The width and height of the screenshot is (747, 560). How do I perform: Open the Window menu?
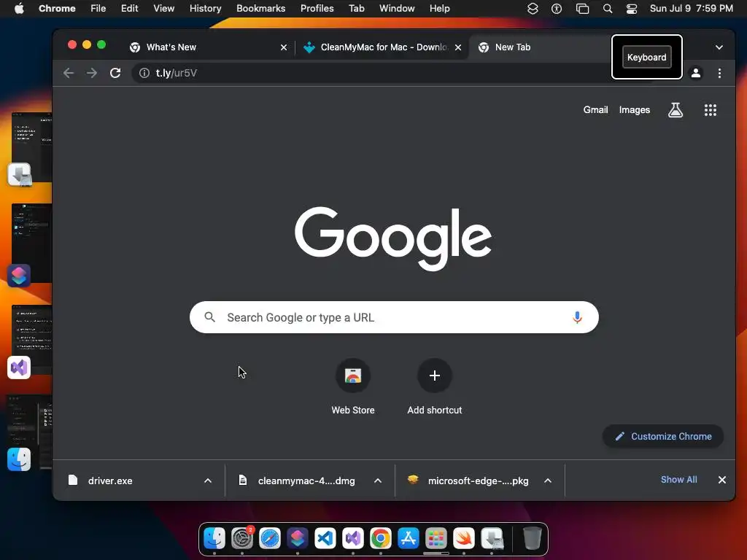[397, 9]
